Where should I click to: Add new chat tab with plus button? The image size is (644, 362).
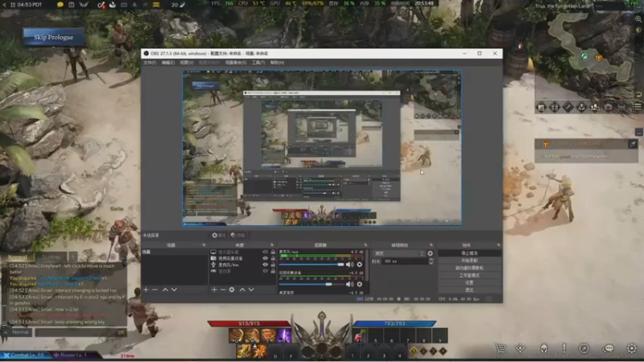pos(72,257)
